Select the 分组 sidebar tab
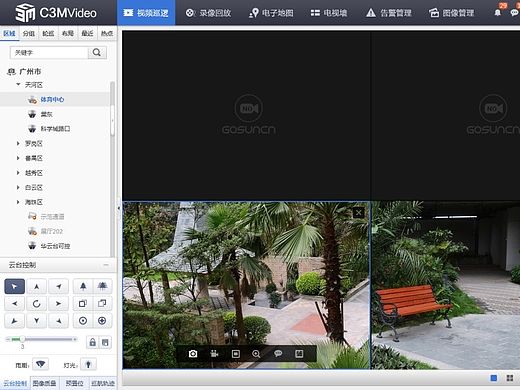The height and width of the screenshot is (390, 520). click(x=29, y=33)
